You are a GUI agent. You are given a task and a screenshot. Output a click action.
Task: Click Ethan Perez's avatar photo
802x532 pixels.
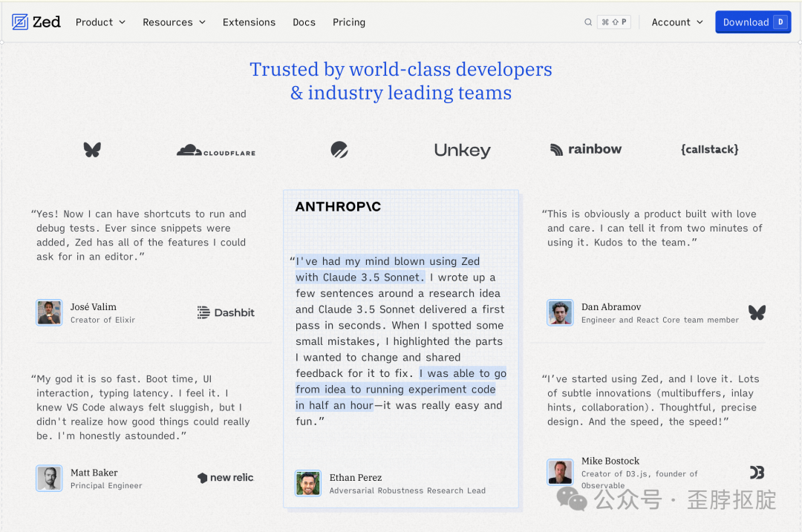coord(308,483)
